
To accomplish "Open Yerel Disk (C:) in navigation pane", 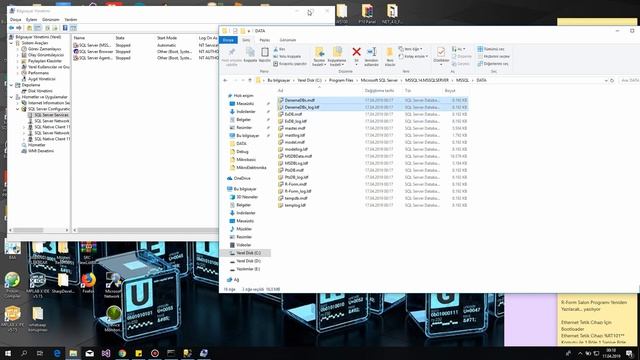I will pyautogui.click(x=248, y=253).
